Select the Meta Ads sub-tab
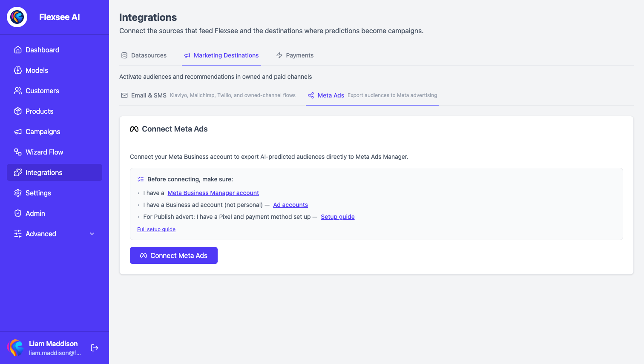Viewport: 644px width, 364px height. click(x=372, y=95)
